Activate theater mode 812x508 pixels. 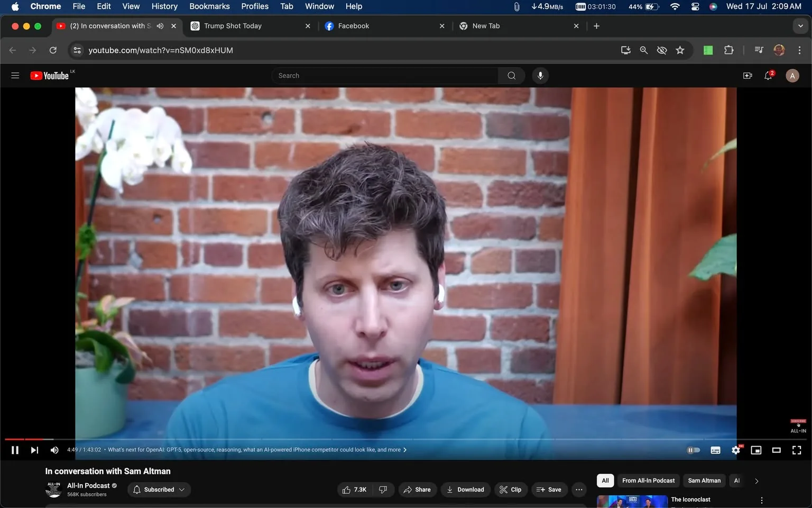[776, 450]
